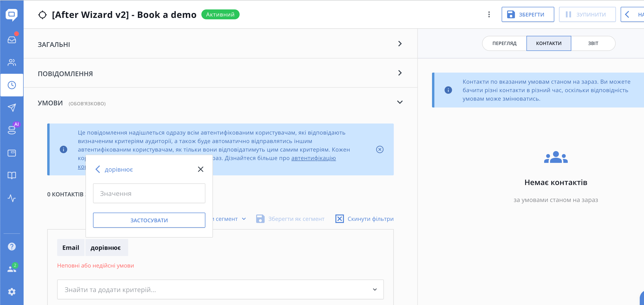Open the settings gear icon
Screen dimensions: 644x305
(x=12, y=292)
